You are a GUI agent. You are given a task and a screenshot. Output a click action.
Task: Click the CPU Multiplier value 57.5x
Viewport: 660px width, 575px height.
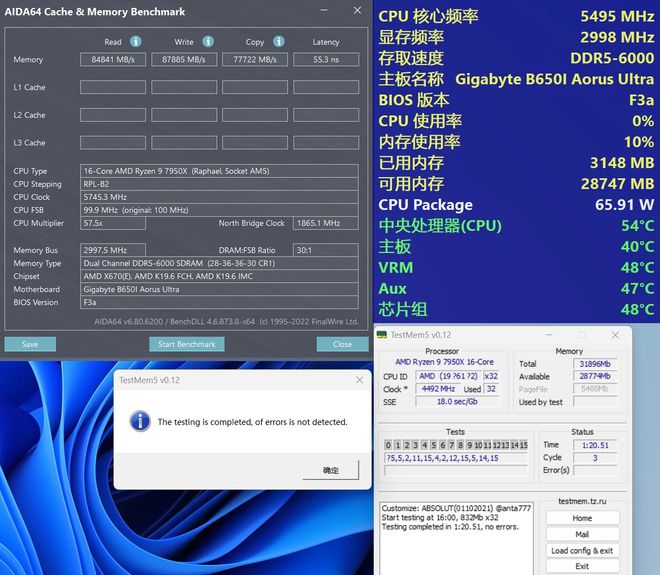[113, 224]
